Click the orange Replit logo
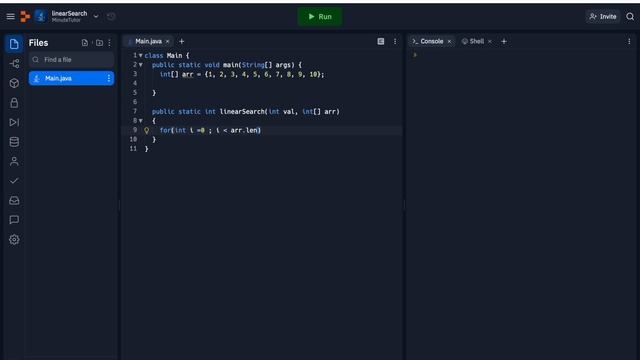This screenshot has height=360, width=640. [25, 16]
